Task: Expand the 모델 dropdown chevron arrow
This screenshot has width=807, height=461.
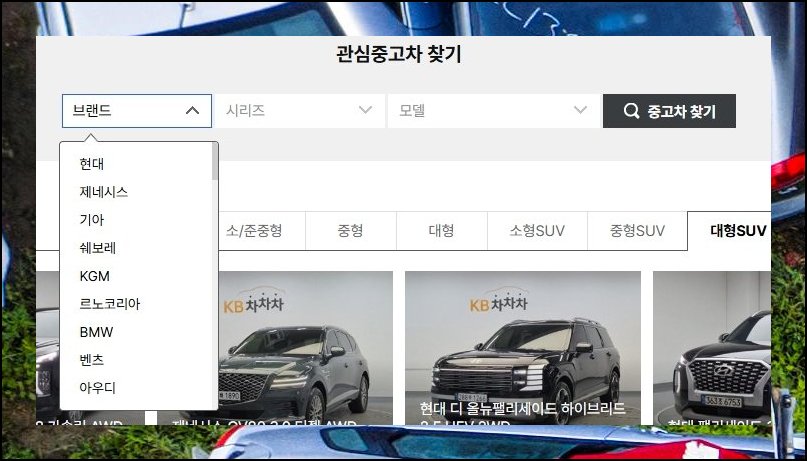Action: 581,110
